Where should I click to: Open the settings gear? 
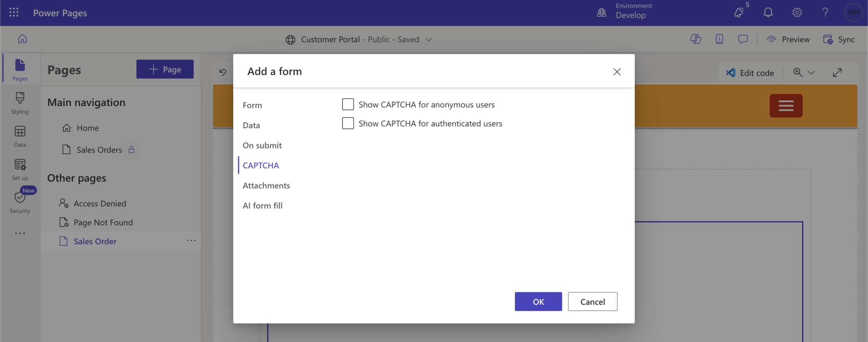(797, 13)
